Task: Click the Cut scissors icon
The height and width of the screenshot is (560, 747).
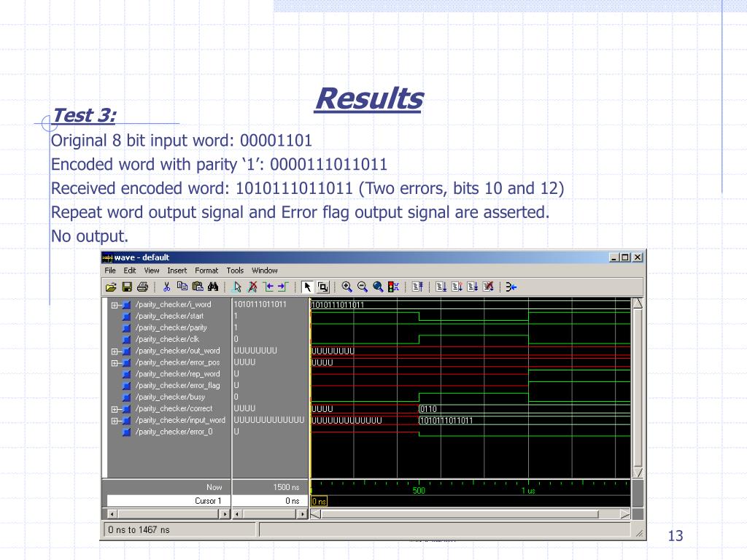Action: pos(167,287)
